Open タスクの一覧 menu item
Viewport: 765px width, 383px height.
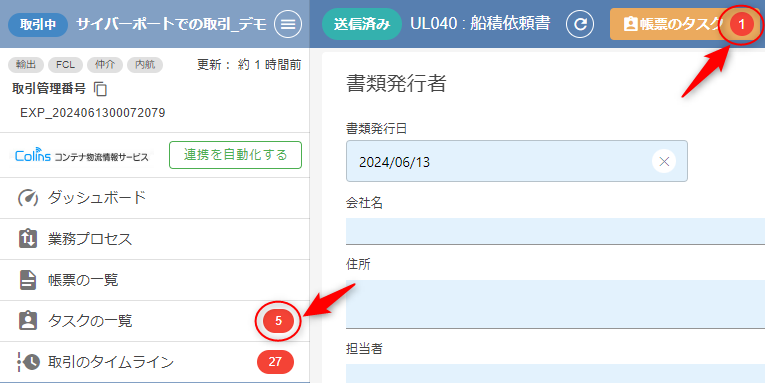pos(155,321)
